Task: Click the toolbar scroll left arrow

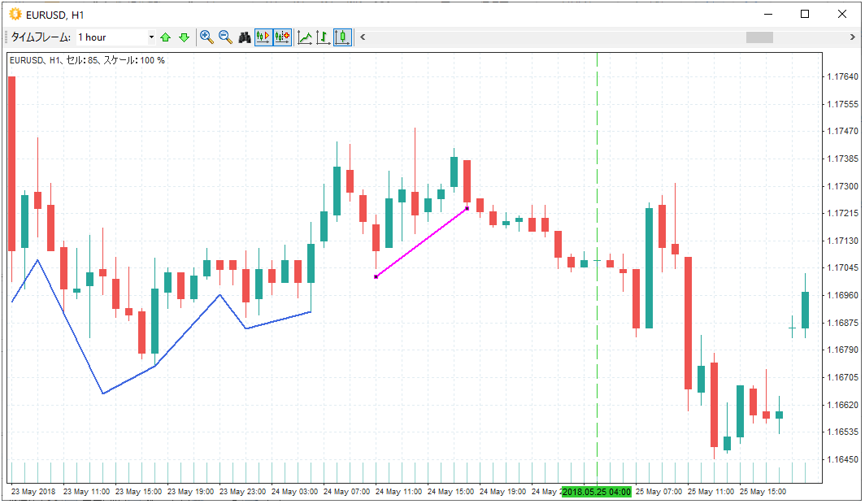Action: (x=363, y=37)
